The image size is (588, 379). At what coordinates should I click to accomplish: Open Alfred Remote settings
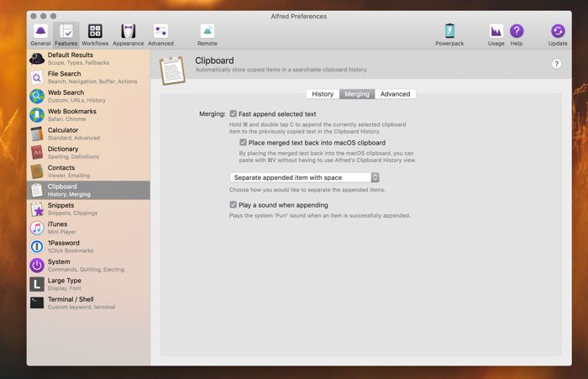click(207, 35)
